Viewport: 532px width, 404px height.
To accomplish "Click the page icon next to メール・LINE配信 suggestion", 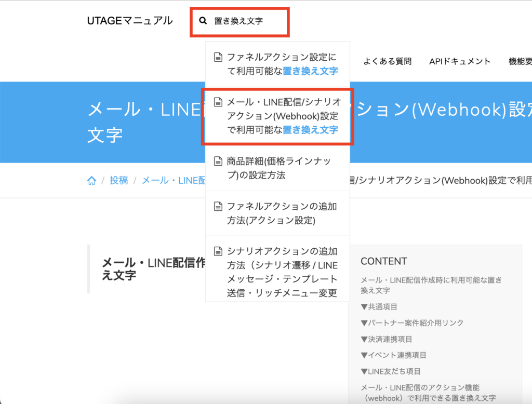I will [218, 102].
